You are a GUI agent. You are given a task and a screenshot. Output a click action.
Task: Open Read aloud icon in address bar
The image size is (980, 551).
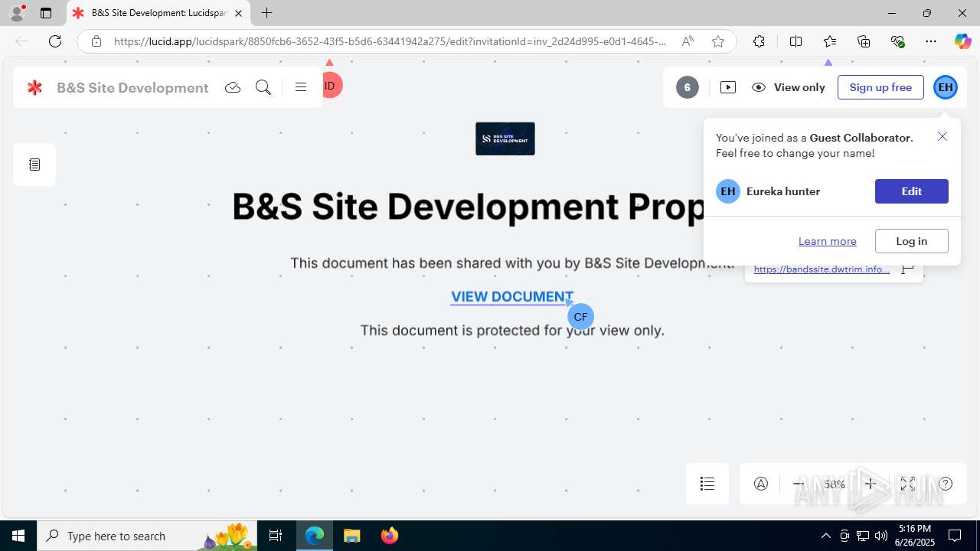click(x=688, y=41)
